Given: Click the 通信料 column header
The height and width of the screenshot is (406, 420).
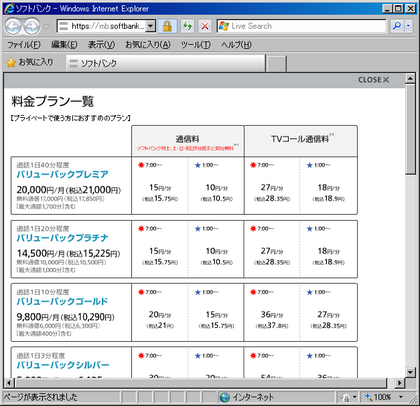Looking at the screenshot, I should (x=188, y=141).
